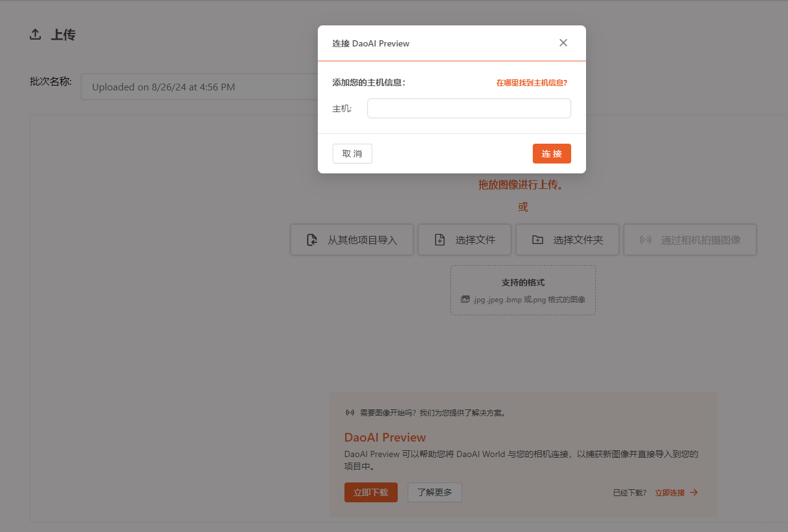Click the upload icon beside 上传
Image resolution: width=788 pixels, height=532 pixels.
click(35, 35)
